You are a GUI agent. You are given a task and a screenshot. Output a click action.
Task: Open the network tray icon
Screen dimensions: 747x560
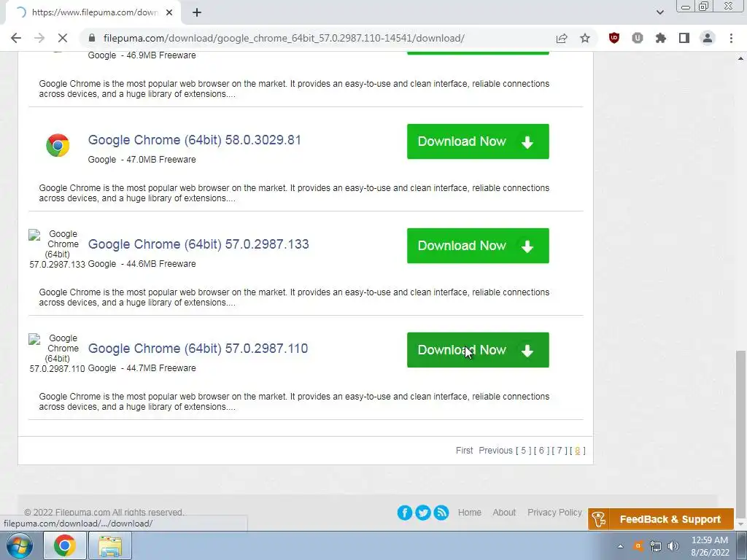[x=656, y=546]
